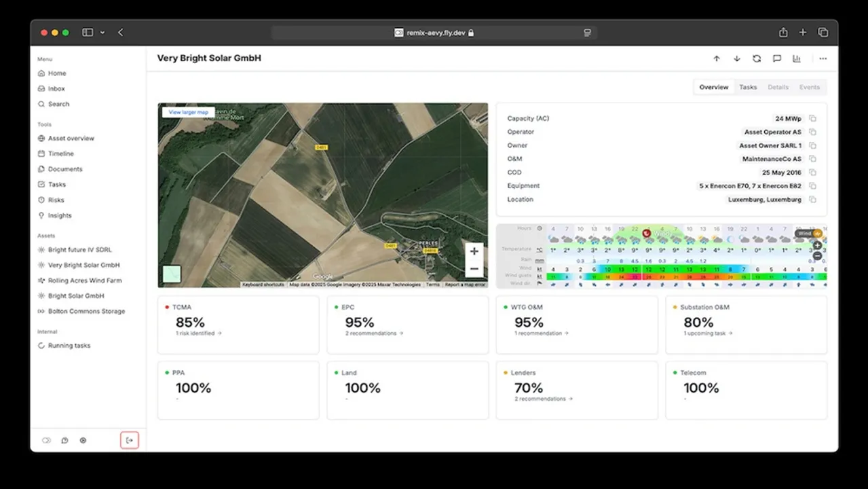Viewport: 868px width, 489px height.
Task: Copy the Capacity value using its copy icon
Action: (x=812, y=118)
